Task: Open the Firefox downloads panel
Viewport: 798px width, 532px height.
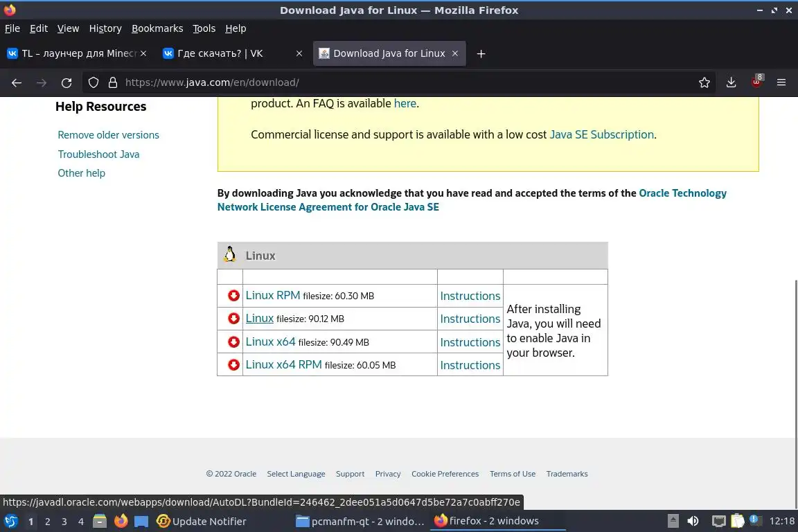Action: pyautogui.click(x=731, y=82)
